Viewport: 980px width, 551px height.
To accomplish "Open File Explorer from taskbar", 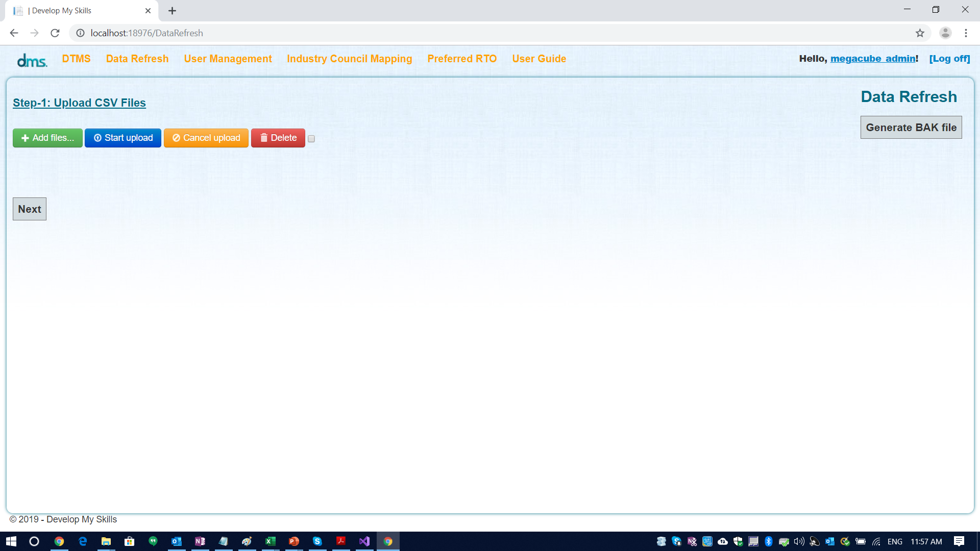I will [x=106, y=541].
